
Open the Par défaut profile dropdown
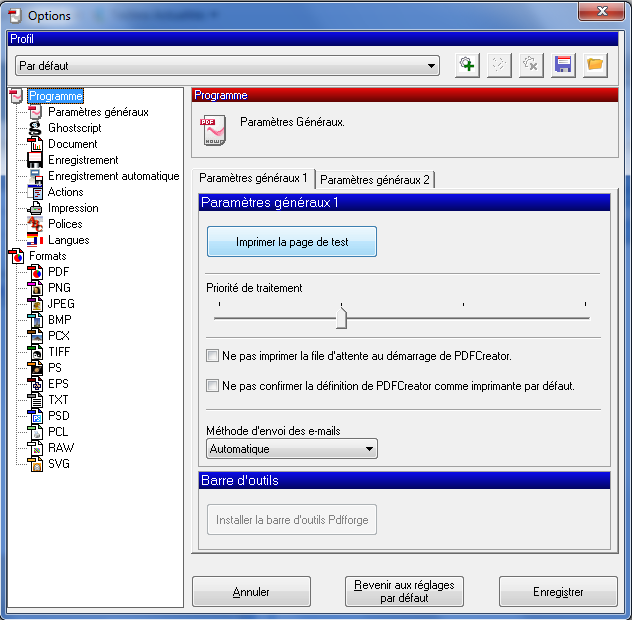coord(227,66)
